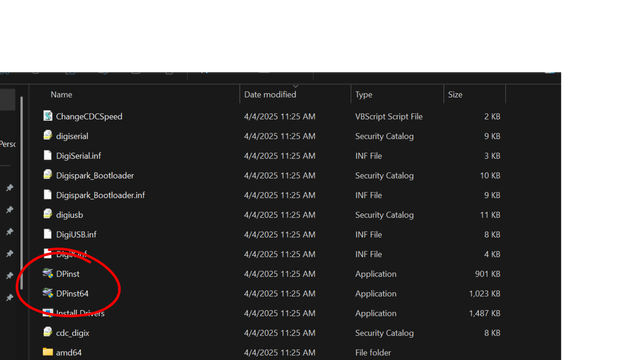The width and height of the screenshot is (640, 360).
Task: Select the DigiSerial.inf file icon
Action: click(48, 155)
